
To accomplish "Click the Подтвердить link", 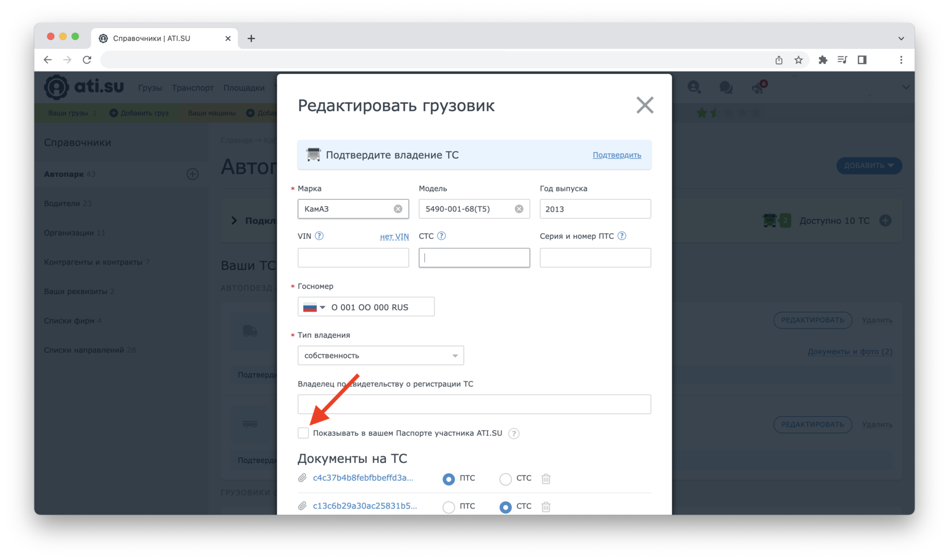I will pos(617,155).
